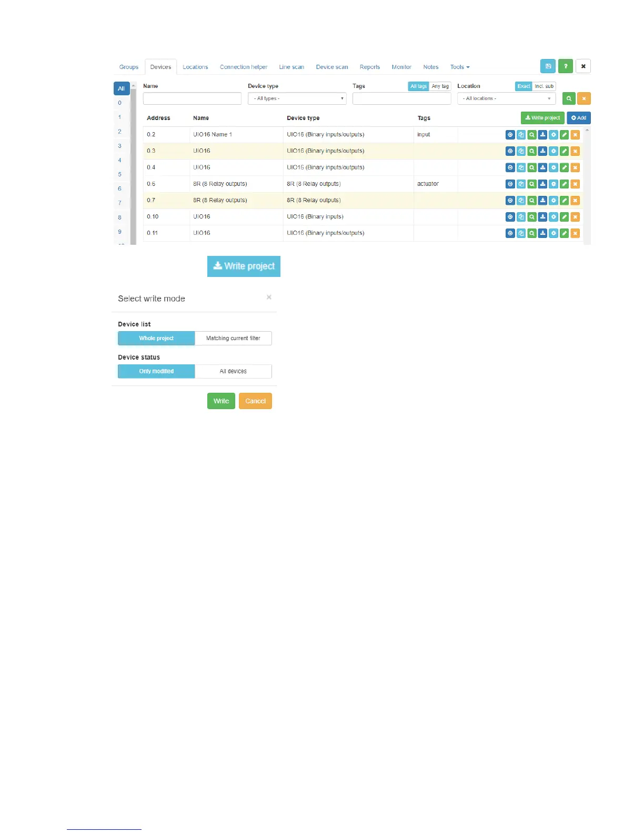Click gear icon in row 0.7
Image resolution: width=644 pixels, height=834 pixels.
click(554, 200)
